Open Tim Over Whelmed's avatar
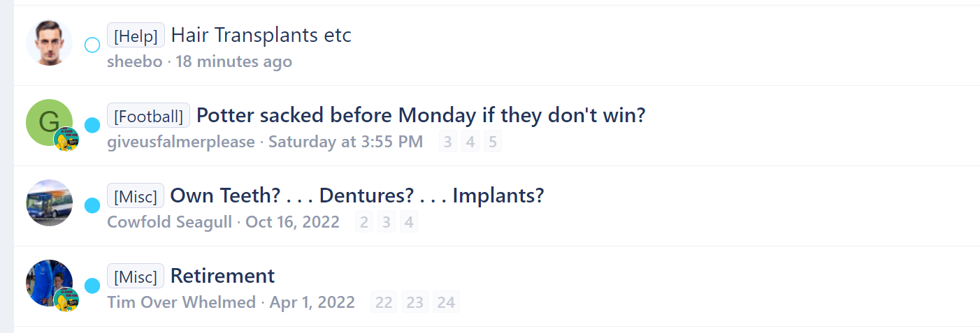The width and height of the screenshot is (980, 333). (49, 283)
